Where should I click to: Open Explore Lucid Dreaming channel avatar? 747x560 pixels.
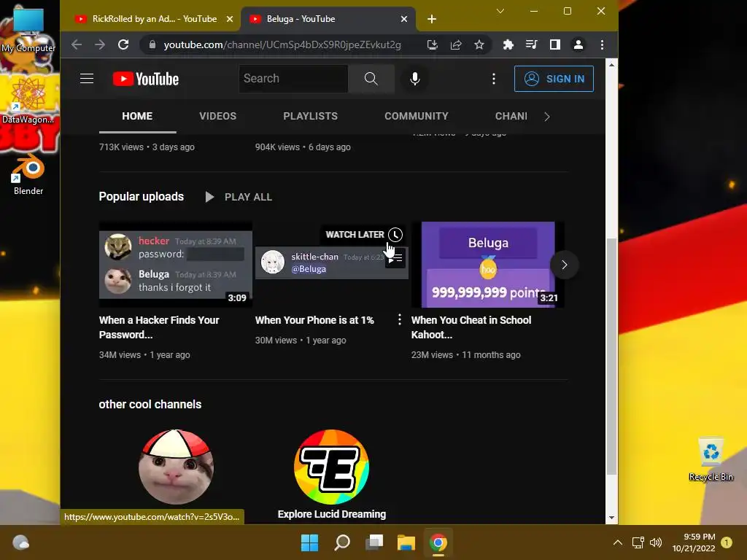(332, 467)
